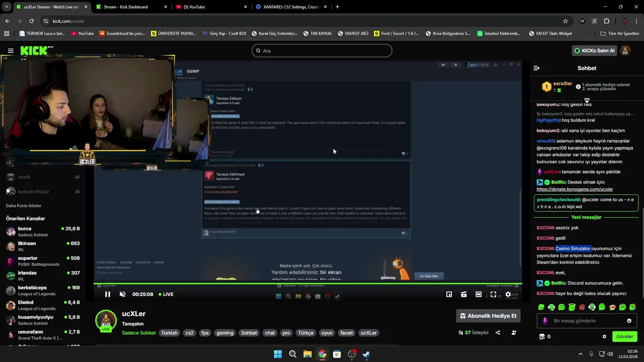Collapse the Sohbet chat panel
Screen dimensions: 644x362
[x=536, y=68]
